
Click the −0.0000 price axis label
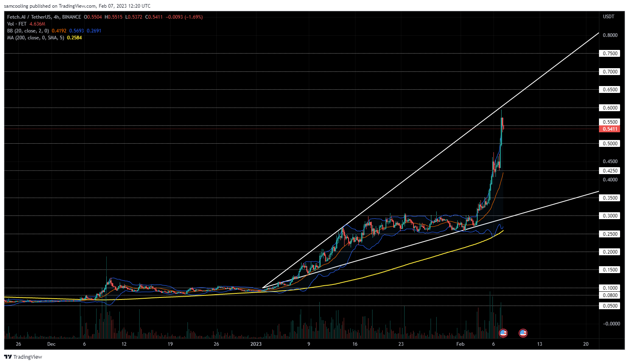(611, 324)
